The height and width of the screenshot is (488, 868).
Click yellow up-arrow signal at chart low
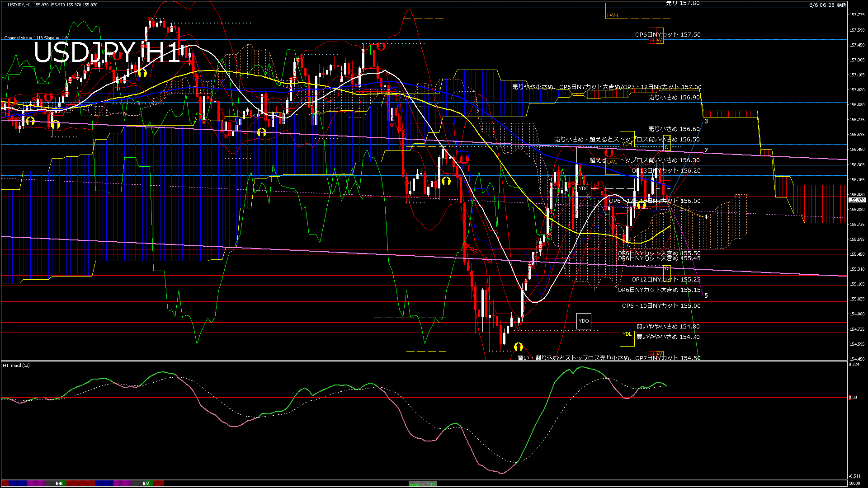519,347
